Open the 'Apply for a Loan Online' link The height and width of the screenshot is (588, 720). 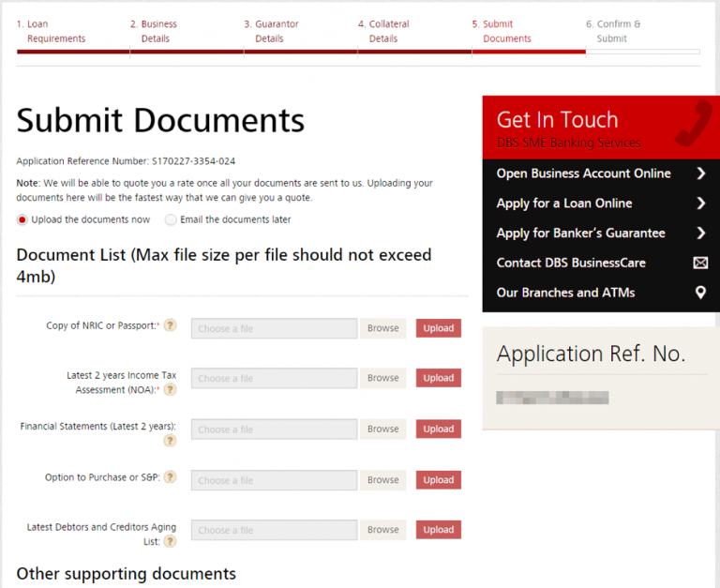(x=563, y=204)
